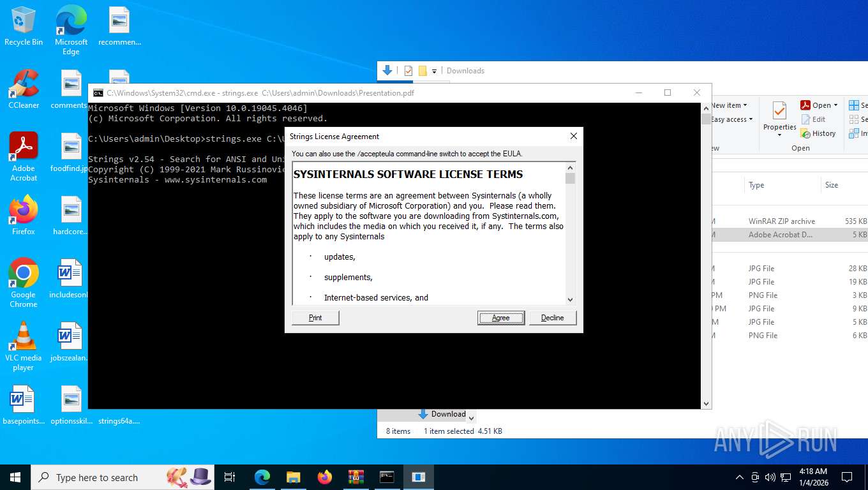Image resolution: width=868 pixels, height=490 pixels.
Task: Select the Adobe Acrobat Document row
Action: 789,235
